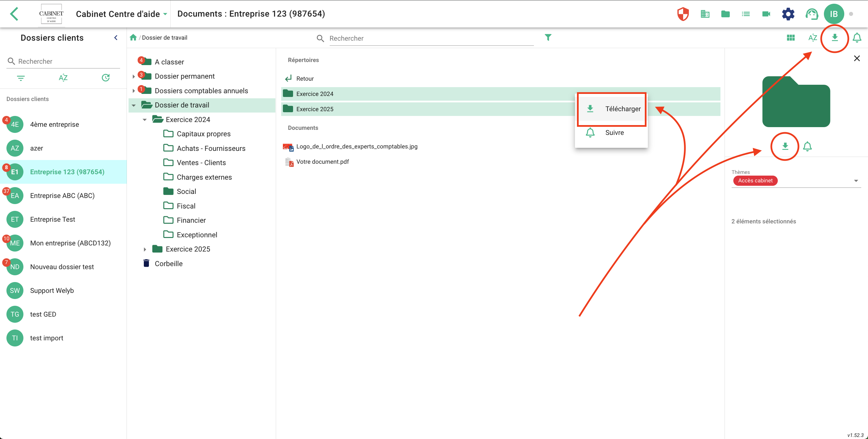Expand Exercice 2025 tree folder

[x=145, y=249]
